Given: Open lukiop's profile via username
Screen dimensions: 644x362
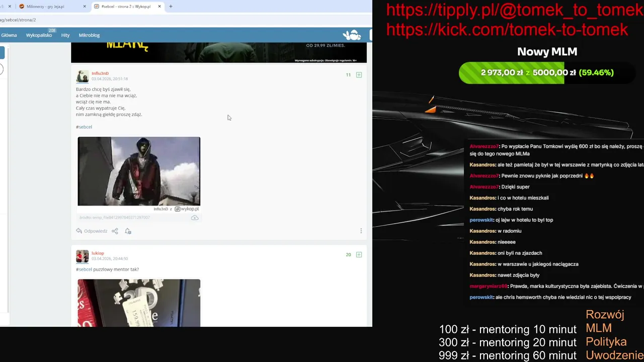Looking at the screenshot, I should 98,253.
